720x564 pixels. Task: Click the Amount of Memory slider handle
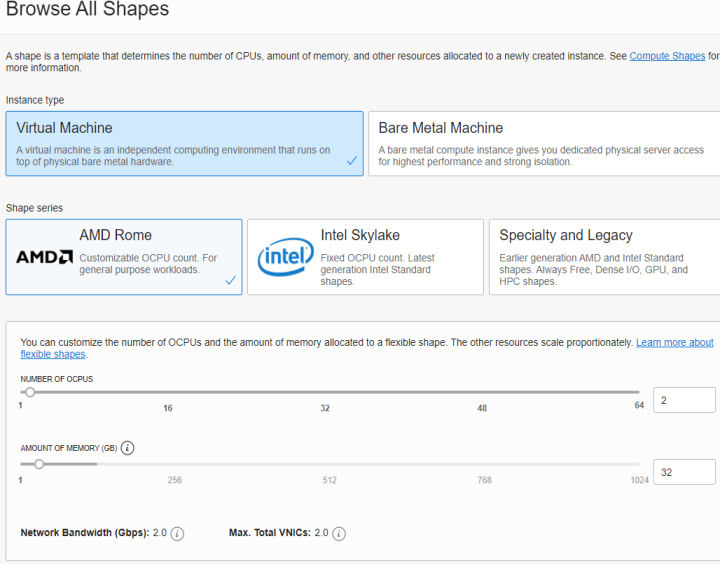[x=39, y=464]
